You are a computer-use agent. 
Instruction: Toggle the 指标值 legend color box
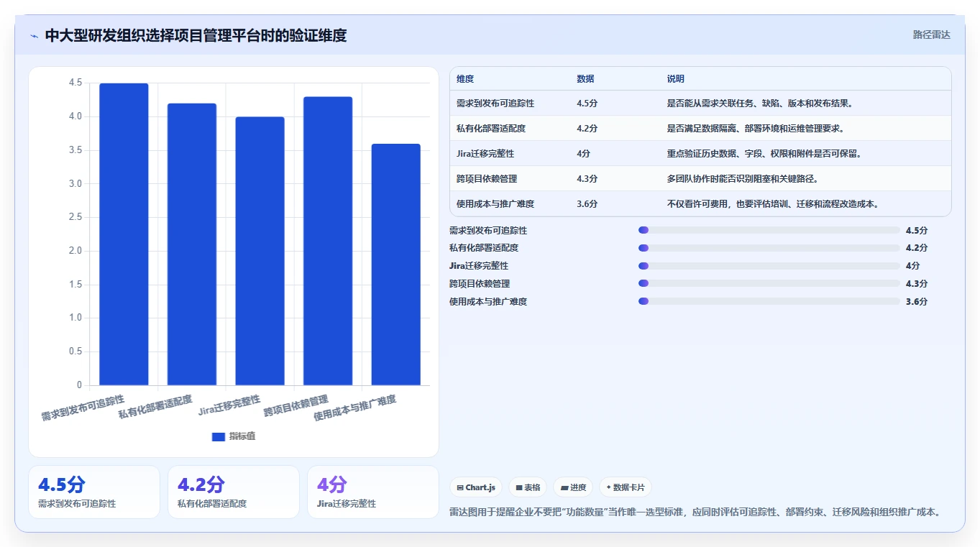[219, 437]
